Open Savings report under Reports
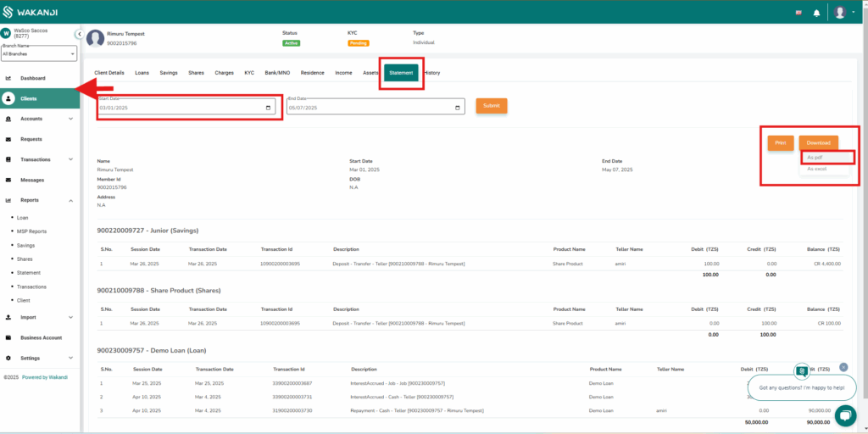 click(25, 245)
